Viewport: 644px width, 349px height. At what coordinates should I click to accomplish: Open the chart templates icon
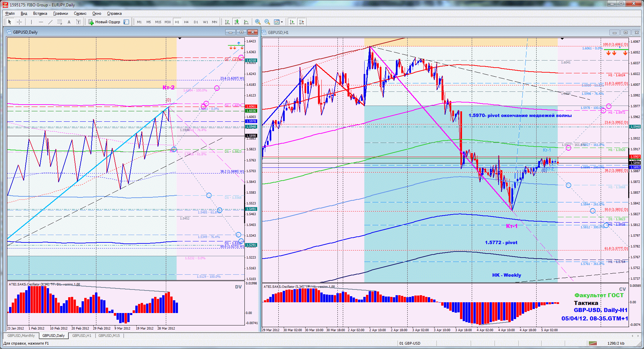(x=277, y=22)
